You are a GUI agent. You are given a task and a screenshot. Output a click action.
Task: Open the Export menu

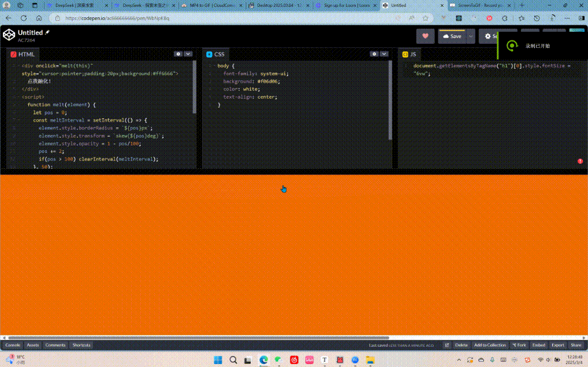(x=557, y=345)
